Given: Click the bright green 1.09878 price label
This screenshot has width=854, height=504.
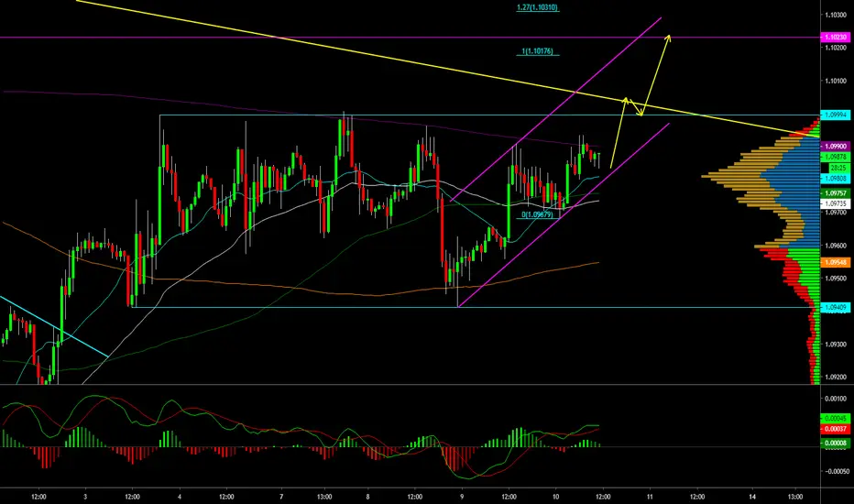Looking at the screenshot, I should click(835, 157).
